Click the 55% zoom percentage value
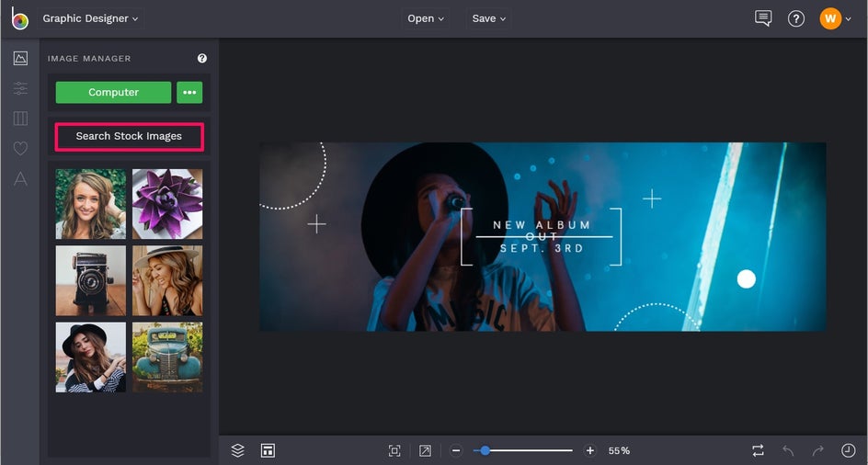868x465 pixels. coord(619,451)
